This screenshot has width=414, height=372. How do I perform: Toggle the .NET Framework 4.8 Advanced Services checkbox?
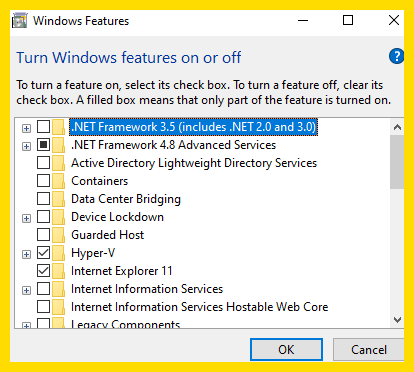(x=43, y=145)
